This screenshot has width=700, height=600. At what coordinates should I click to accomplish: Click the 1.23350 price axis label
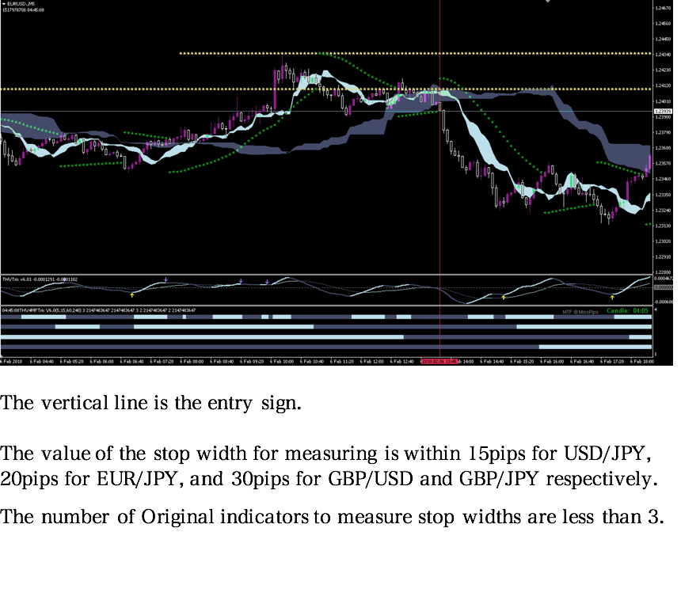click(663, 195)
